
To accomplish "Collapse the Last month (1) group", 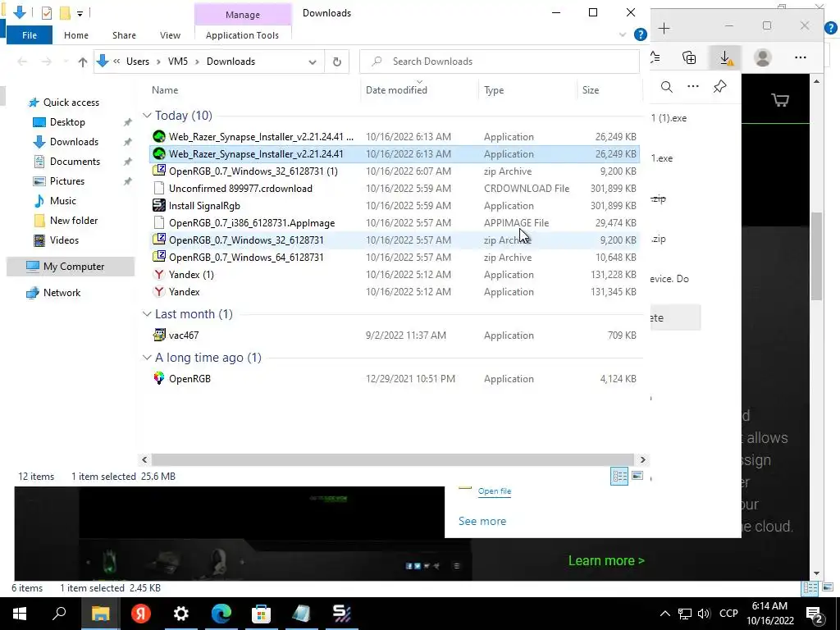I will pyautogui.click(x=147, y=314).
